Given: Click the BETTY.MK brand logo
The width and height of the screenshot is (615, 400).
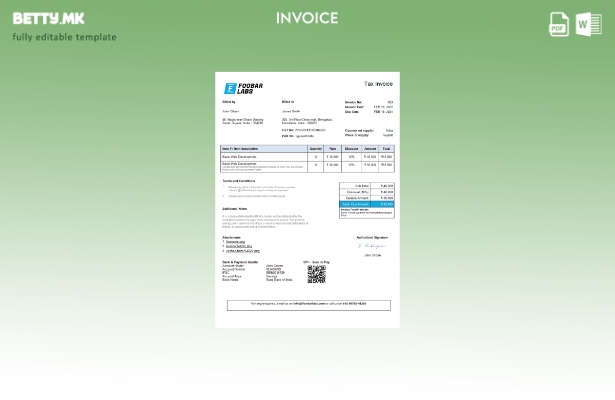Looking at the screenshot, I should 48,18.
